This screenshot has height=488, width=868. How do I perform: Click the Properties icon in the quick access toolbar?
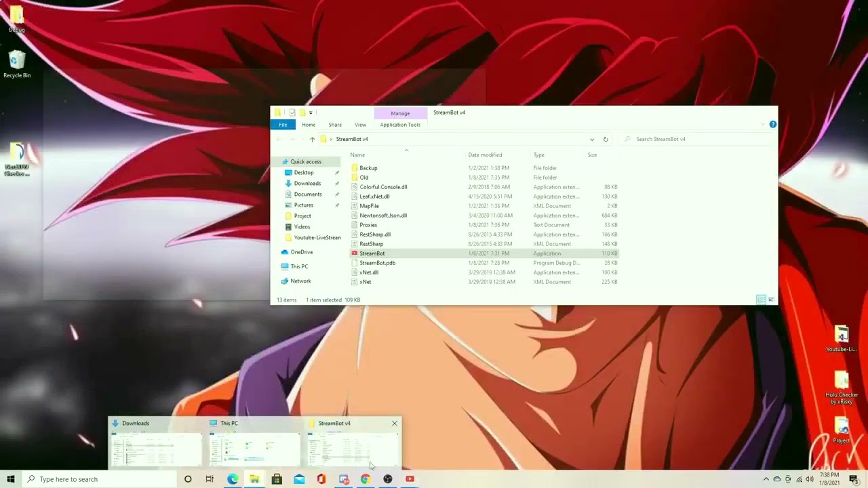coord(292,113)
